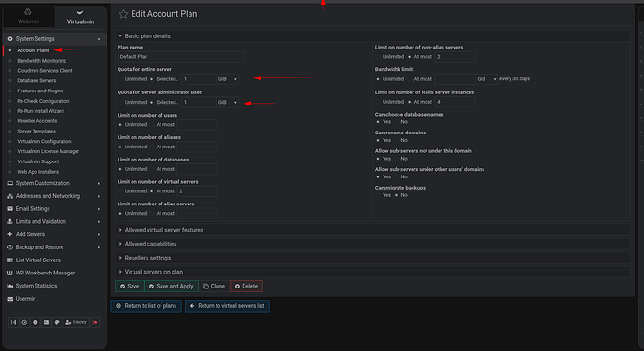
Task: Open GiB unit dropdown for entire server quota
Action: point(228,79)
